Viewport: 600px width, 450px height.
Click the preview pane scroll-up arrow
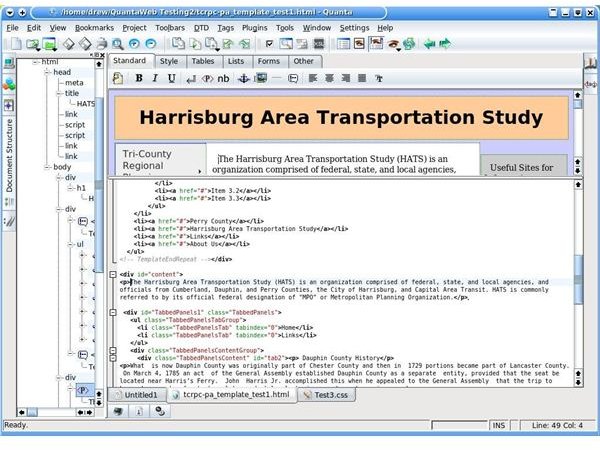coord(577,95)
